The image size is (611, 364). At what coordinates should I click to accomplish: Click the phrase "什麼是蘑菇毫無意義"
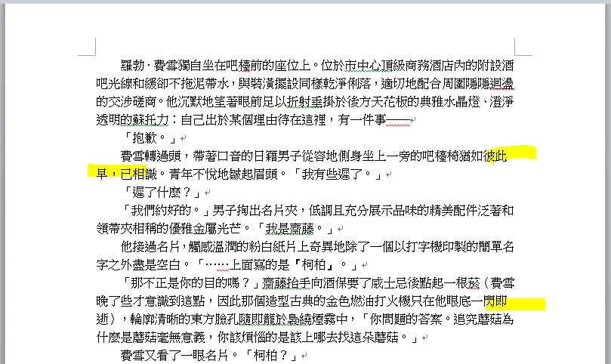150,337
